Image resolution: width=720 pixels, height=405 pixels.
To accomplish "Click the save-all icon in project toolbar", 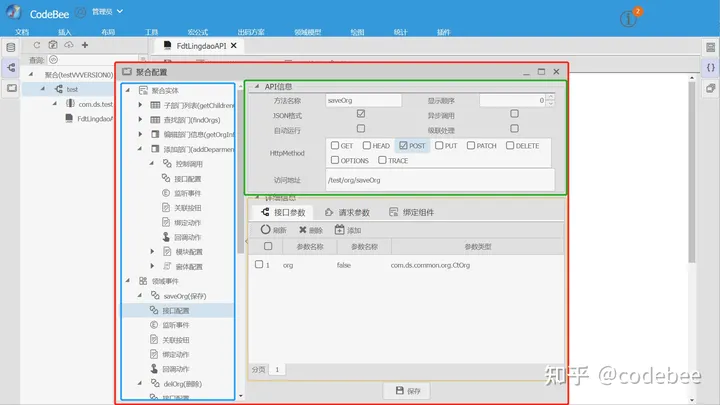I will [x=53, y=45].
